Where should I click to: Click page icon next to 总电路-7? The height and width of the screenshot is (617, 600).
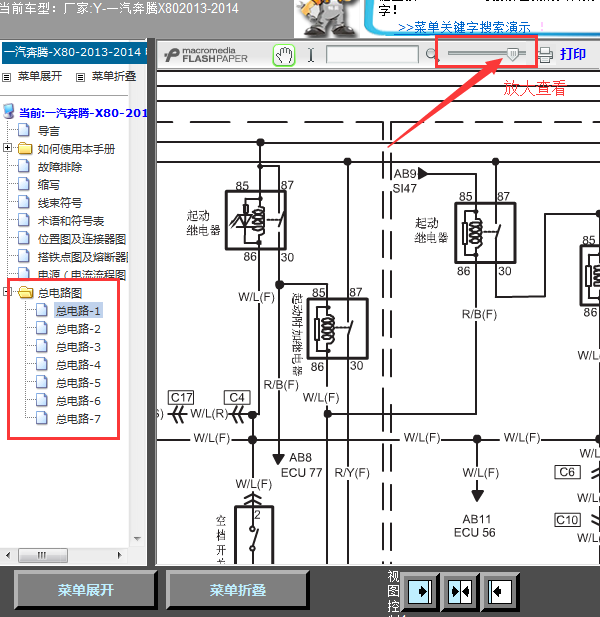[42, 418]
